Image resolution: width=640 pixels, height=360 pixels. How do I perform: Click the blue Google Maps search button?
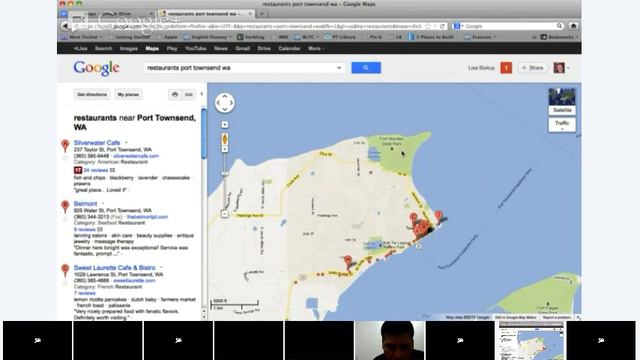pos(366,68)
